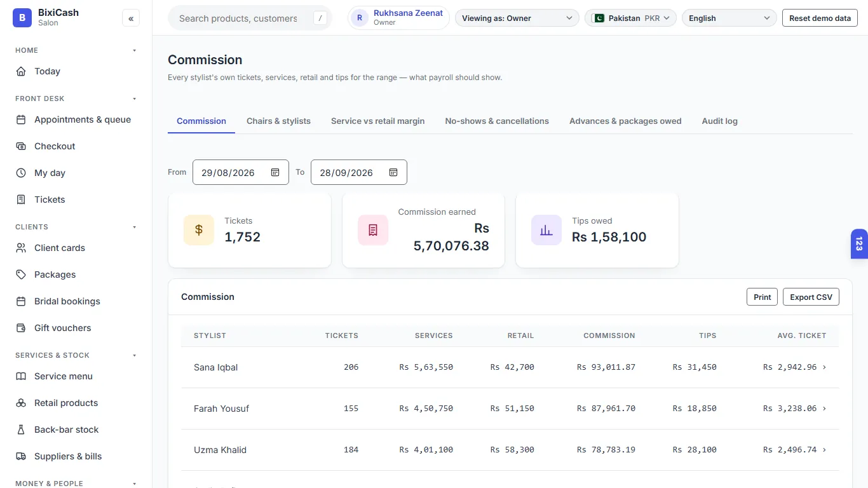Open the English language dropdown
868x488 pixels.
729,18
